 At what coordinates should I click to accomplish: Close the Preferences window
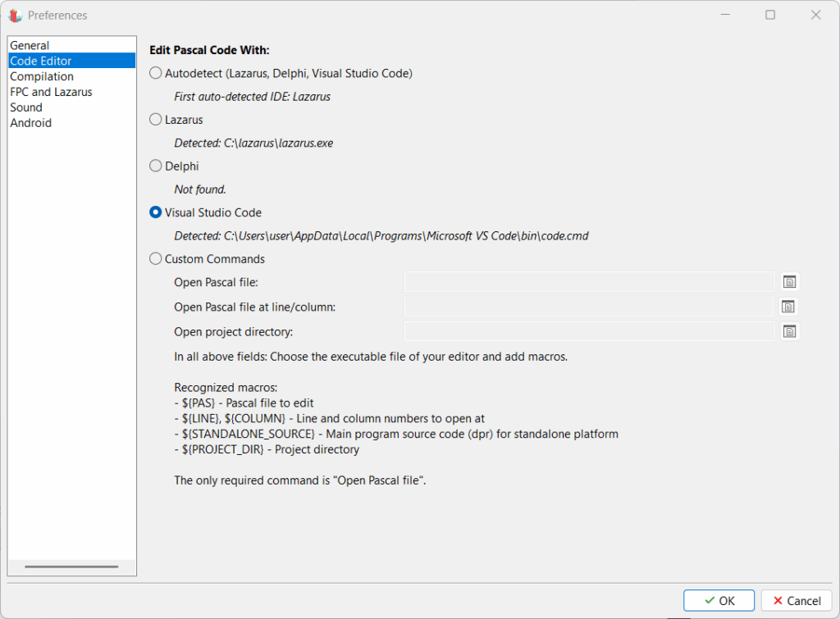coord(815,15)
